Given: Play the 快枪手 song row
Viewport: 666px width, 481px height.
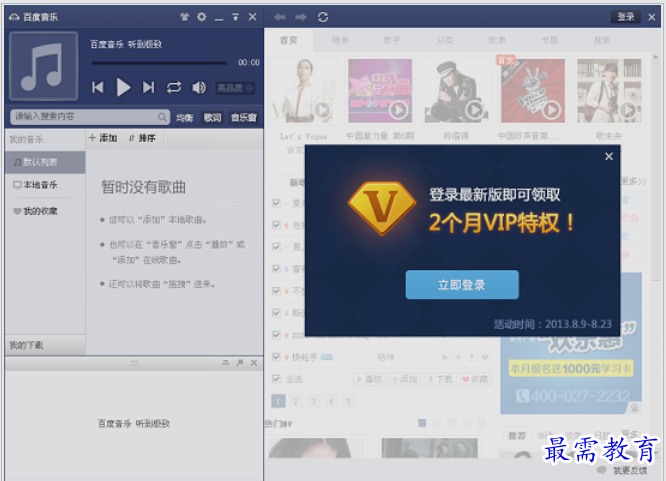Looking at the screenshot, I should (x=445, y=357).
